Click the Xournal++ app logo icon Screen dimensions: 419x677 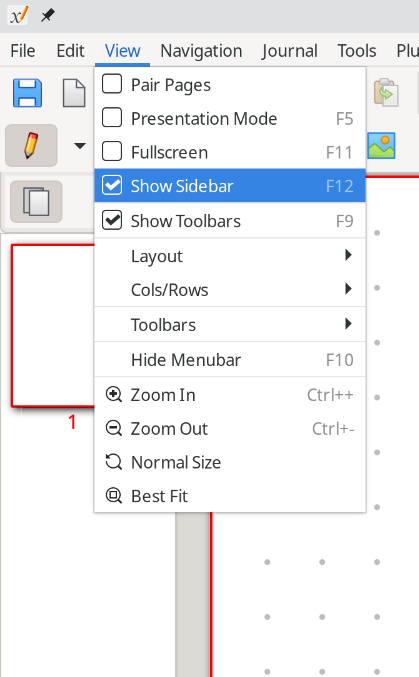(x=18, y=16)
